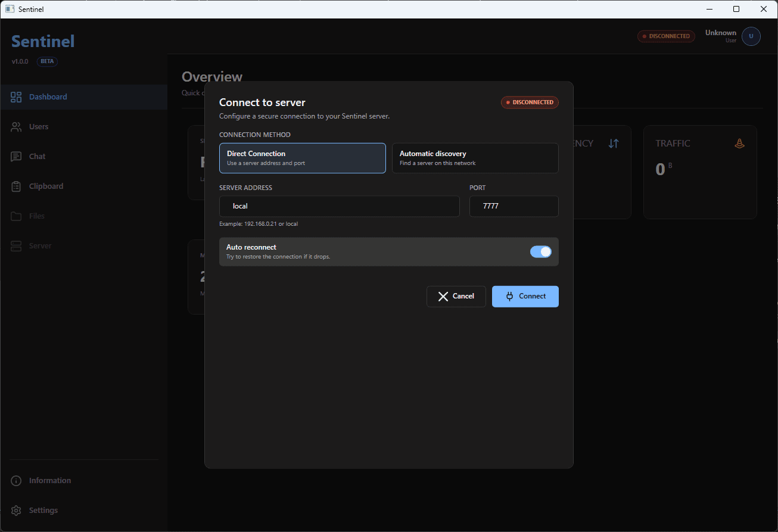Click the 'Connect to server' heading

262,102
